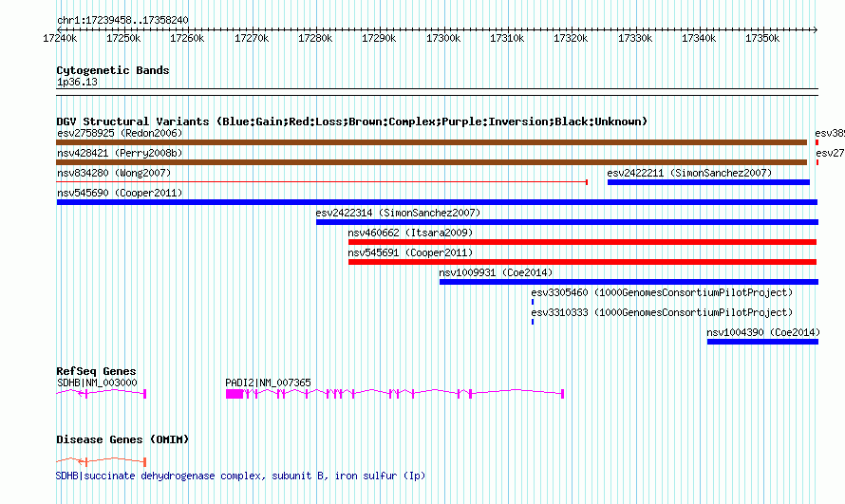The height and width of the screenshot is (504, 845).
Task: Click the 17300k ruler label
Action: point(443,38)
